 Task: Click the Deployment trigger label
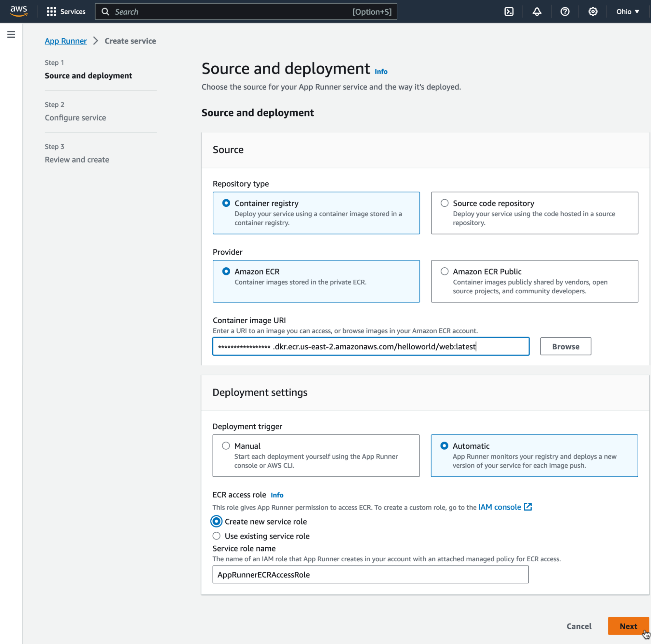pos(247,426)
